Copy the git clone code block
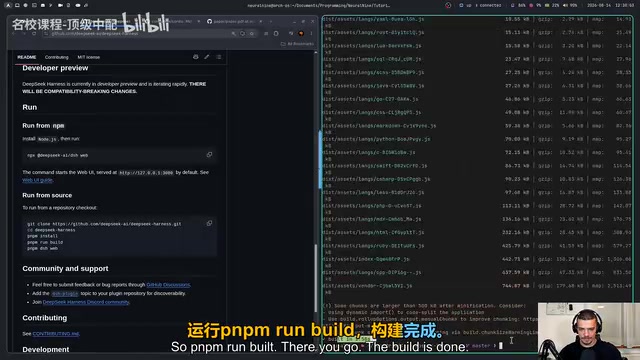 click(209, 223)
